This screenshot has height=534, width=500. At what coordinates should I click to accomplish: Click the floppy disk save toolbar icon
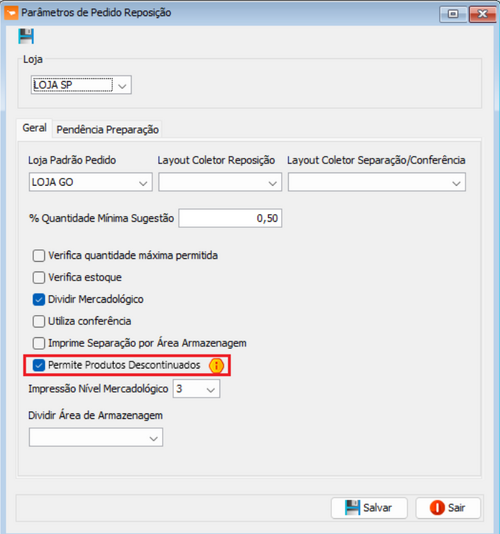26,36
